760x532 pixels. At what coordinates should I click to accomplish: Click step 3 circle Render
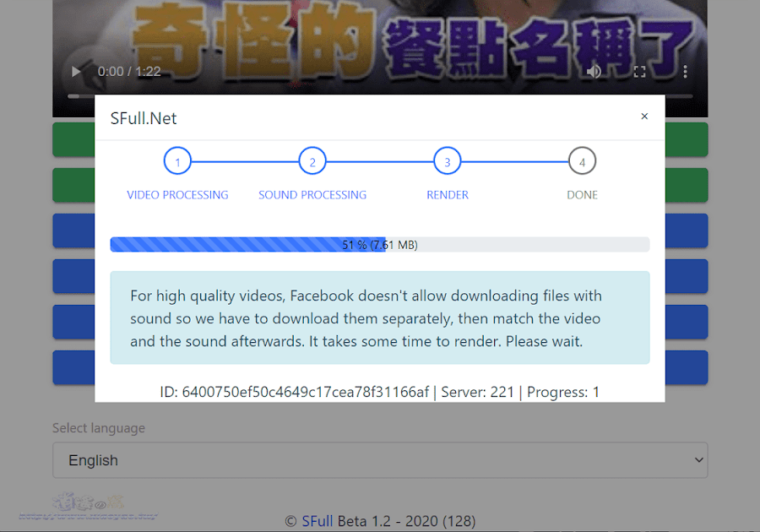(448, 161)
